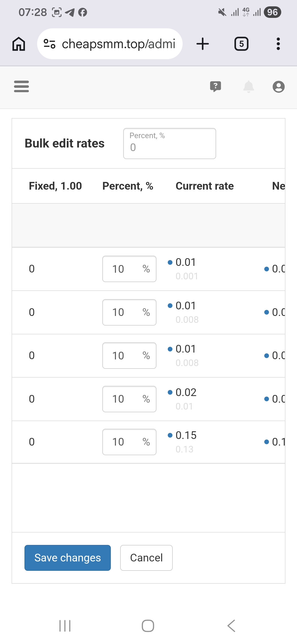Open the hamburger sidebar menu
Image resolution: width=297 pixels, height=644 pixels.
coord(21,86)
